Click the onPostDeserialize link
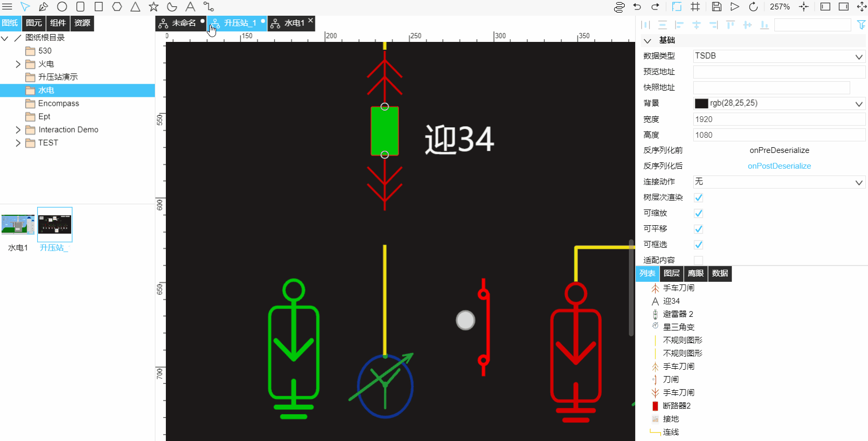This screenshot has height=441, width=868. 779,166
